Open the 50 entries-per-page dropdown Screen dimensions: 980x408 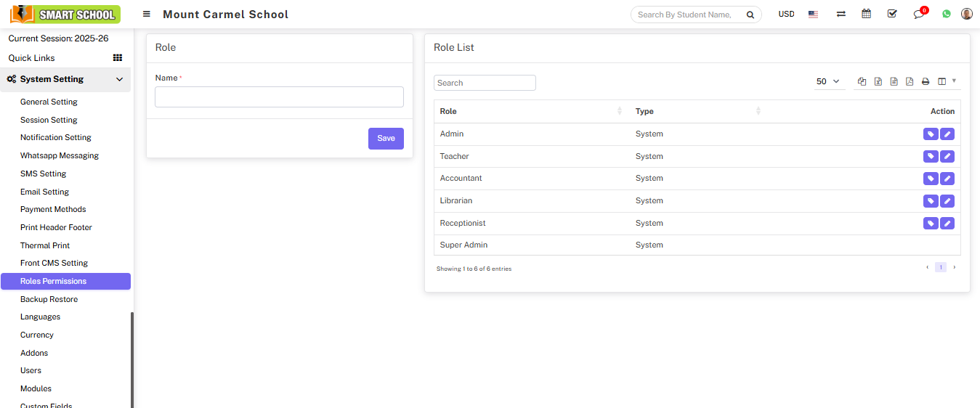point(827,82)
